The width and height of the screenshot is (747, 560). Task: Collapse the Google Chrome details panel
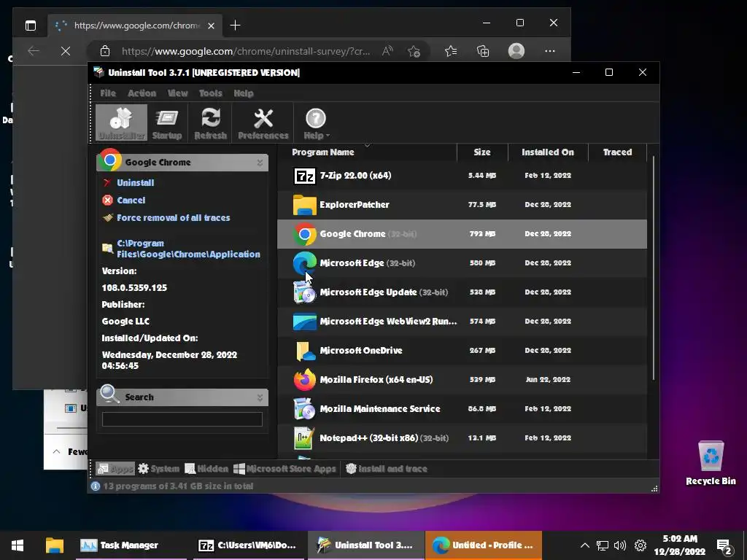260,163
